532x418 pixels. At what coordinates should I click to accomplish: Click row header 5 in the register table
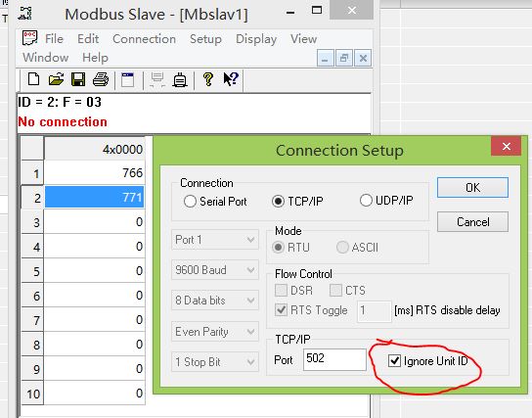[x=32, y=270]
